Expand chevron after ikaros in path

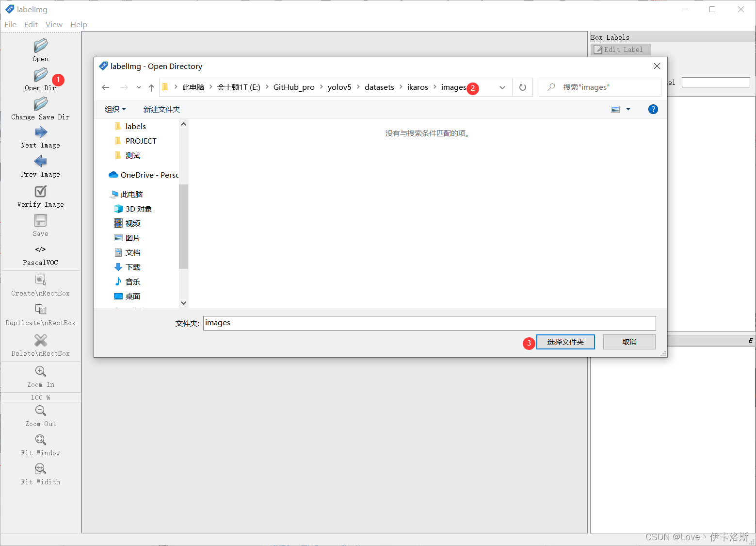[435, 87]
